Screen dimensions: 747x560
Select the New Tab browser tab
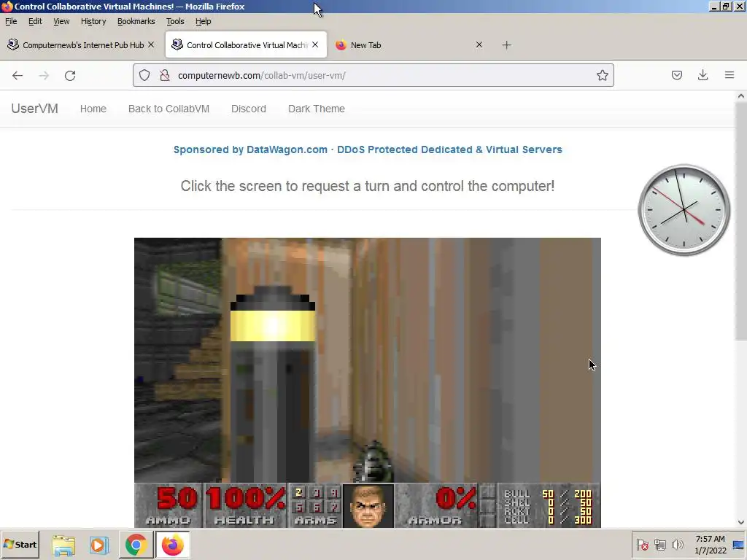(x=409, y=44)
